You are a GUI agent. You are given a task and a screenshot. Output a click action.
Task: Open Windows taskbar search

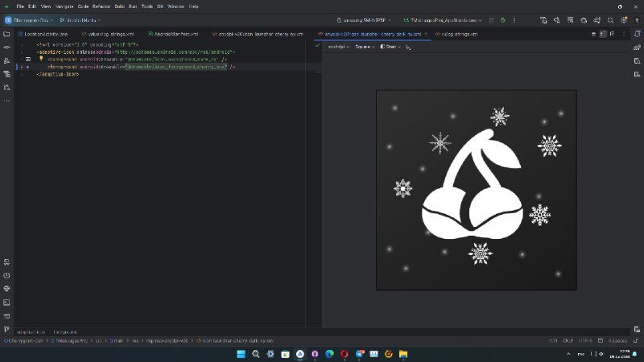[x=256, y=354]
